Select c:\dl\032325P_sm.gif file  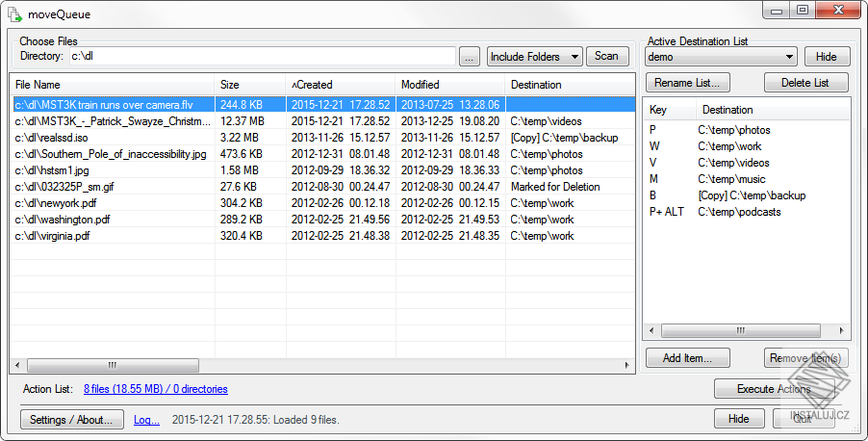point(322,187)
